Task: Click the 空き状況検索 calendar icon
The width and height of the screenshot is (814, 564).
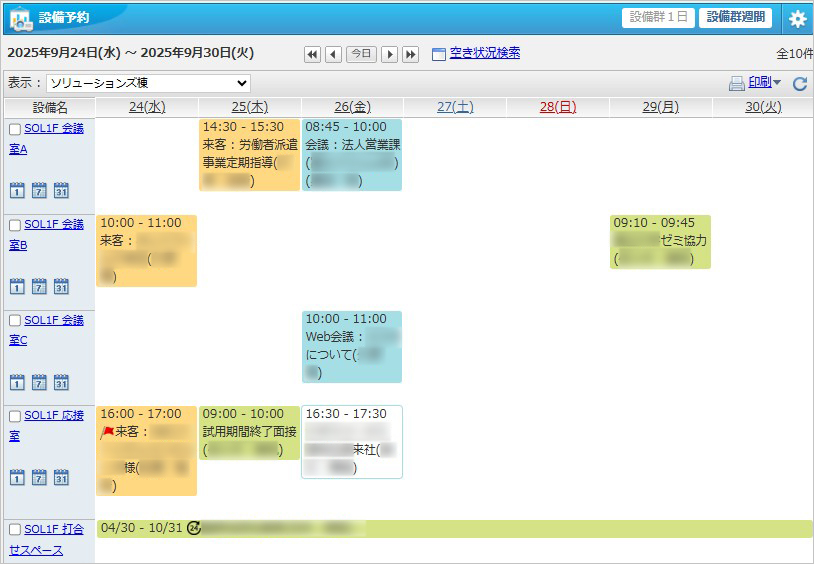Action: coord(439,54)
